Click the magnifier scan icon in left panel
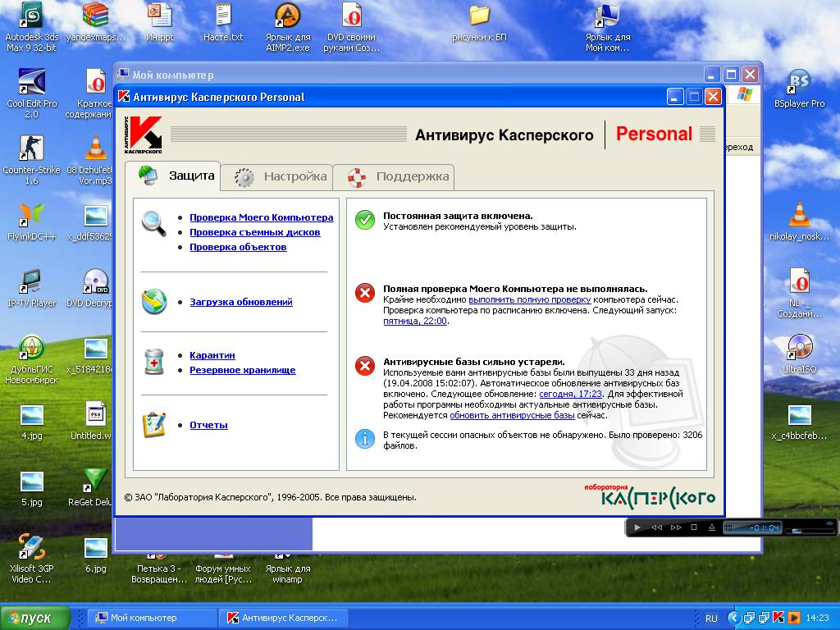The width and height of the screenshot is (840, 630). coord(153,222)
